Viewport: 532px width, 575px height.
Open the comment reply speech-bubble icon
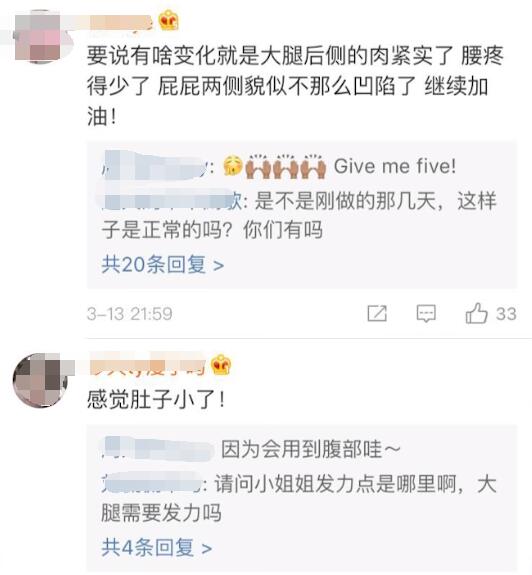pyautogui.click(x=426, y=314)
